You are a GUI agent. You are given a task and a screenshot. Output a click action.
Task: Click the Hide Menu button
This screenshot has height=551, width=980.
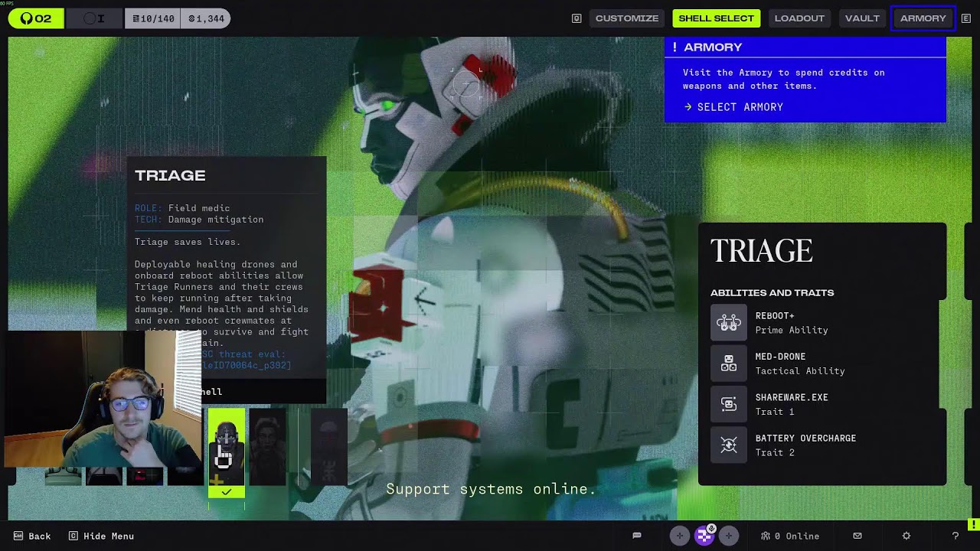(x=101, y=536)
